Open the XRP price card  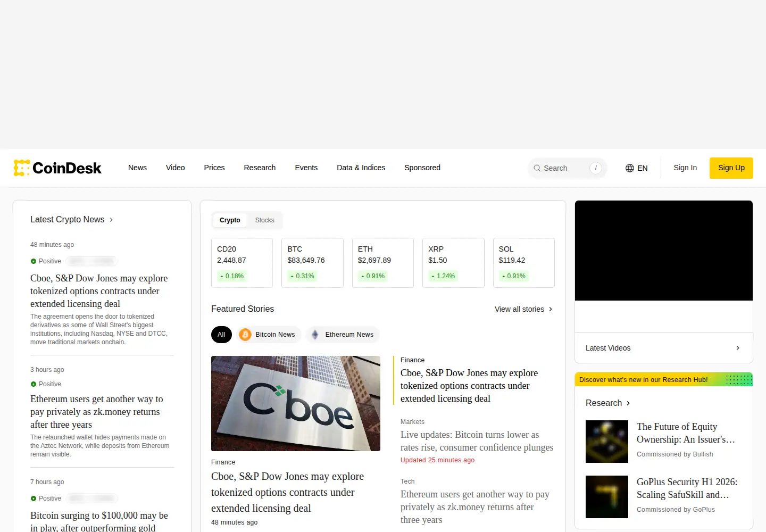[453, 263]
